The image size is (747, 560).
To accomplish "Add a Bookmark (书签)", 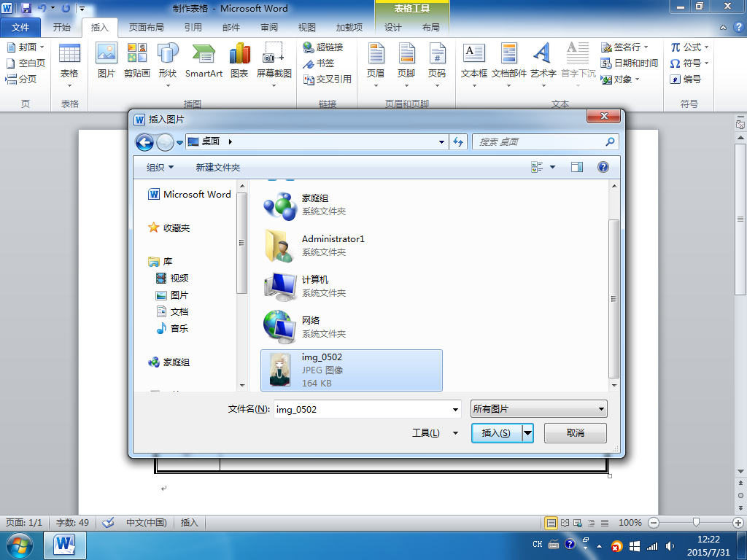I will (x=319, y=63).
